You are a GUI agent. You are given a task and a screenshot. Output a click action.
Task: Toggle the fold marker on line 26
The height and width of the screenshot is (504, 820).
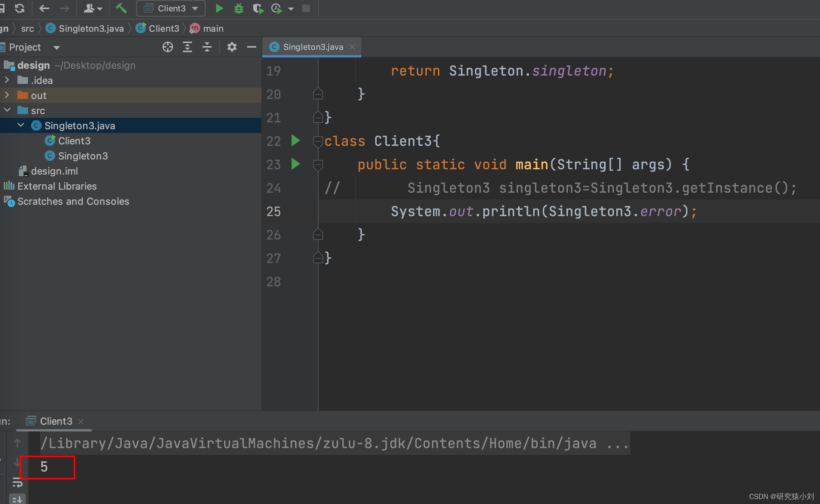pyautogui.click(x=318, y=235)
